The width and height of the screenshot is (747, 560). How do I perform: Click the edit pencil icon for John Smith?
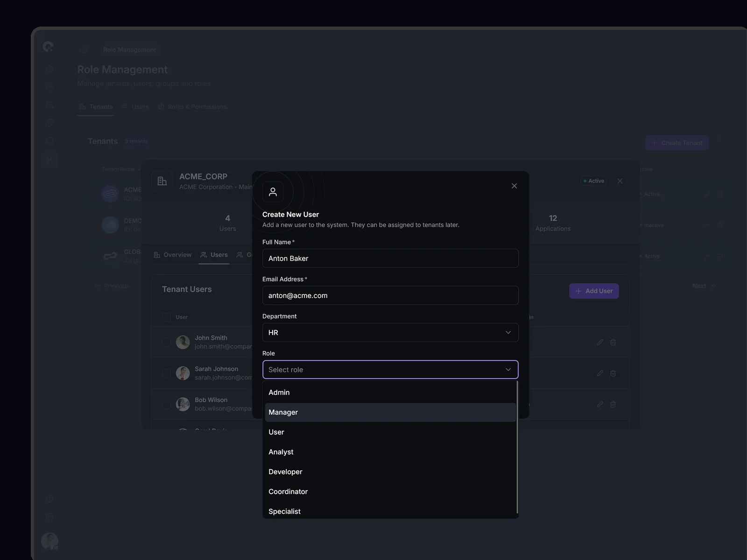coord(600,342)
